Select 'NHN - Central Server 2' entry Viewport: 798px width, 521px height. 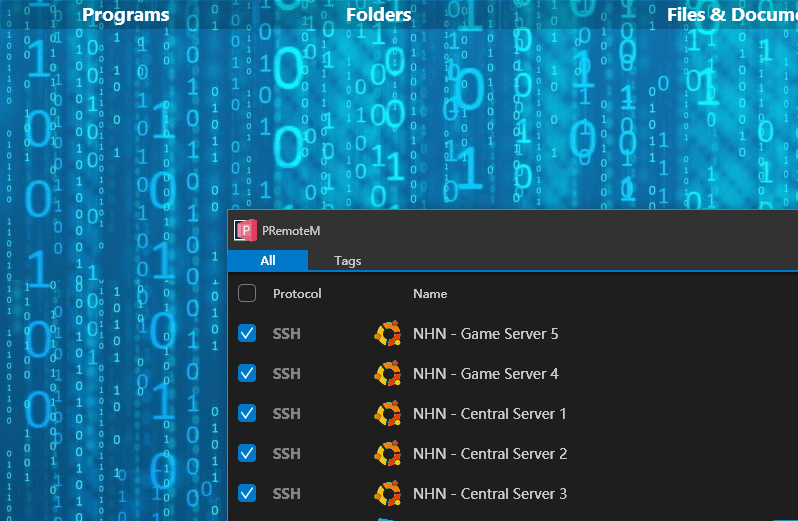[x=490, y=453]
